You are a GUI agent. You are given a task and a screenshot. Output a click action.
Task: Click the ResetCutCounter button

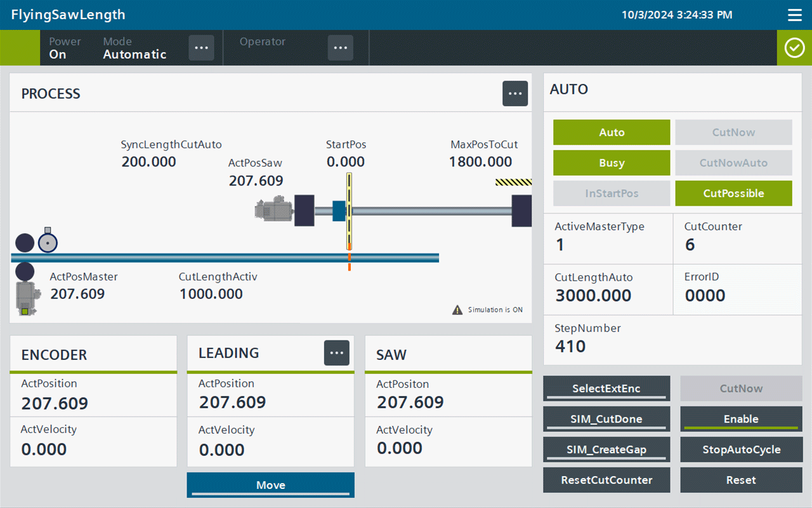[606, 480]
